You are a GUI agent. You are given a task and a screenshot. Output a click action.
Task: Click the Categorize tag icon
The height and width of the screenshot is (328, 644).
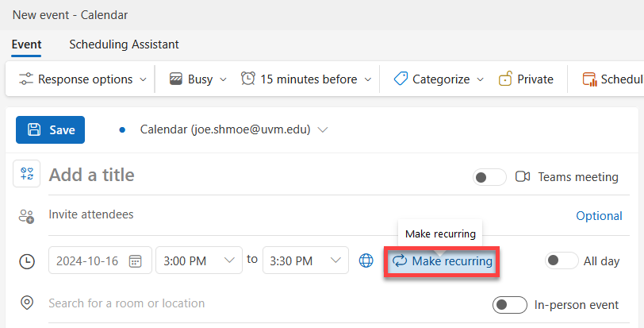401,79
